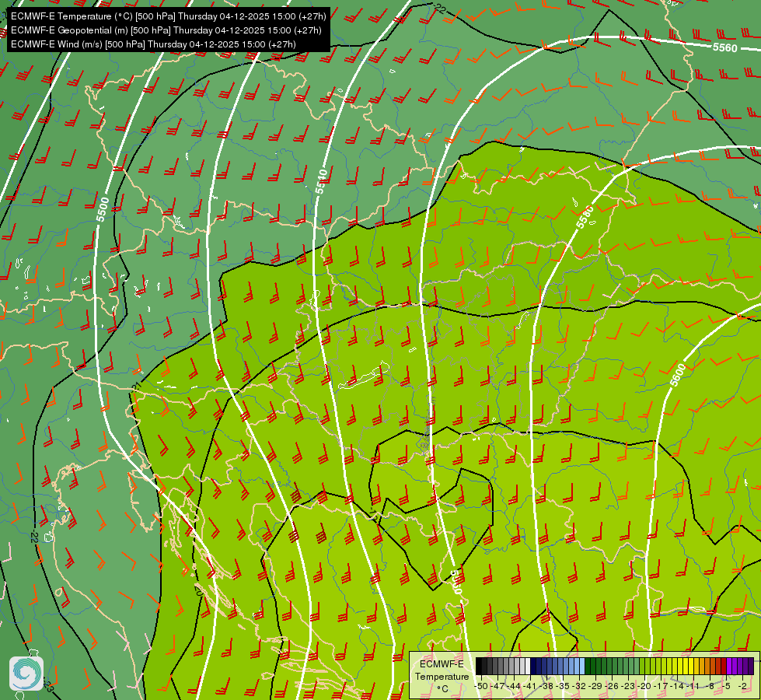Click the lightest blue swatch near -32
This screenshot has height=700, width=761.
(x=582, y=666)
